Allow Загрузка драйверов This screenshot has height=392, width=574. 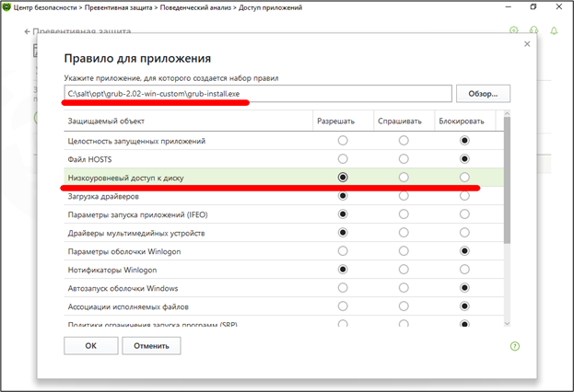343,196
